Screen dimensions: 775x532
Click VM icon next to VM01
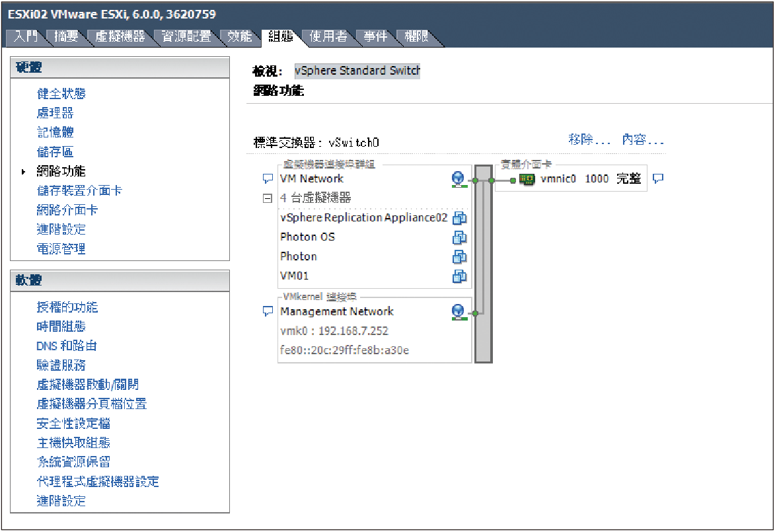coord(460,276)
